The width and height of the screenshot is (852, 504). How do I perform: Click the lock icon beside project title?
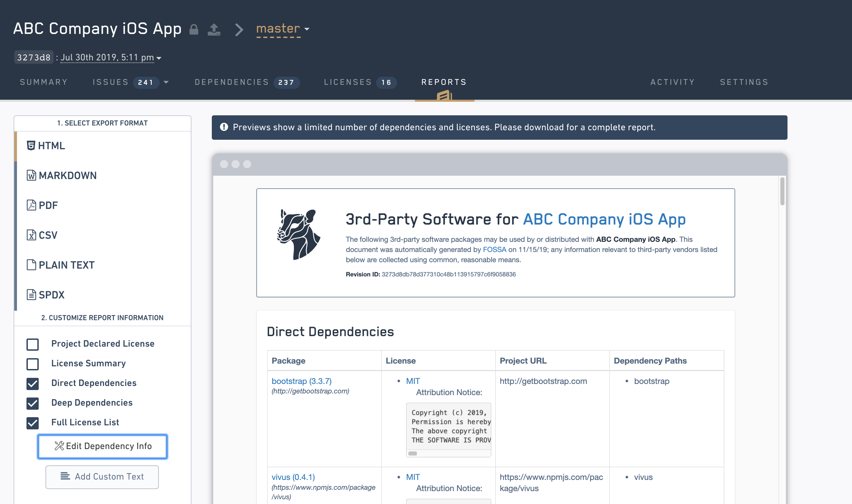tap(194, 29)
